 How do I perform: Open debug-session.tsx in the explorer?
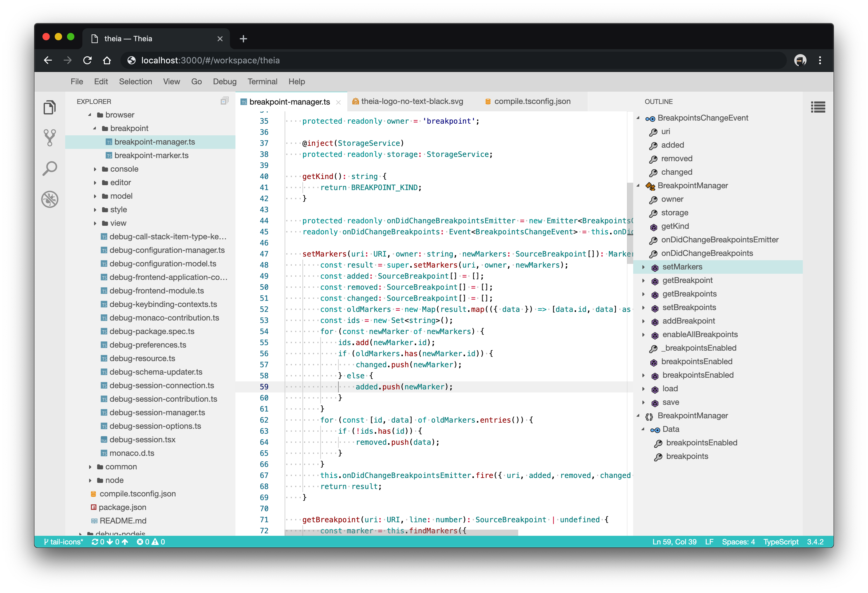[142, 440]
